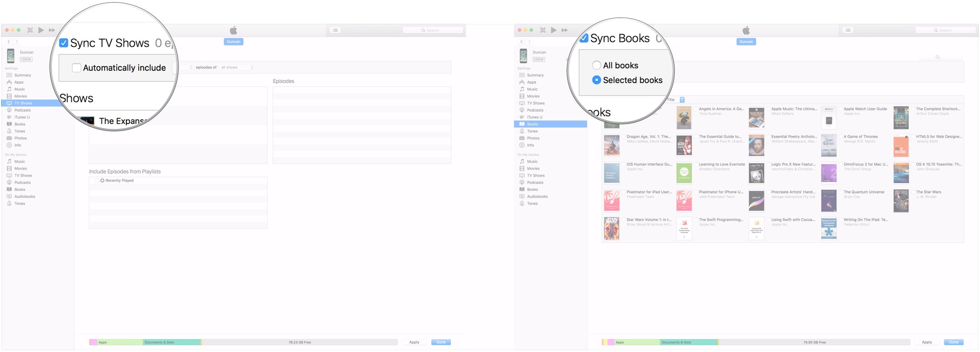Image resolution: width=980 pixels, height=352 pixels.
Task: Click shuffle icon in left iTunes window
Action: (x=30, y=30)
